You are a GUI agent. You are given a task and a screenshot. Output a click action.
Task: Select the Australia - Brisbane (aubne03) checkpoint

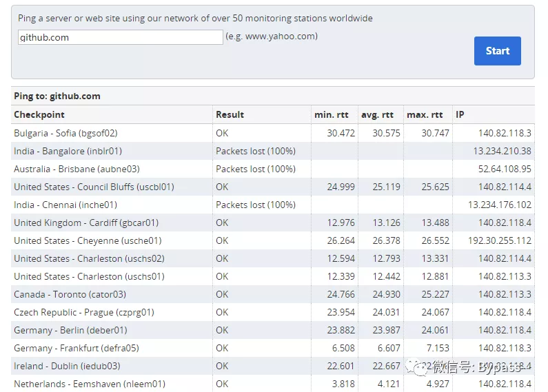pyautogui.click(x=77, y=169)
